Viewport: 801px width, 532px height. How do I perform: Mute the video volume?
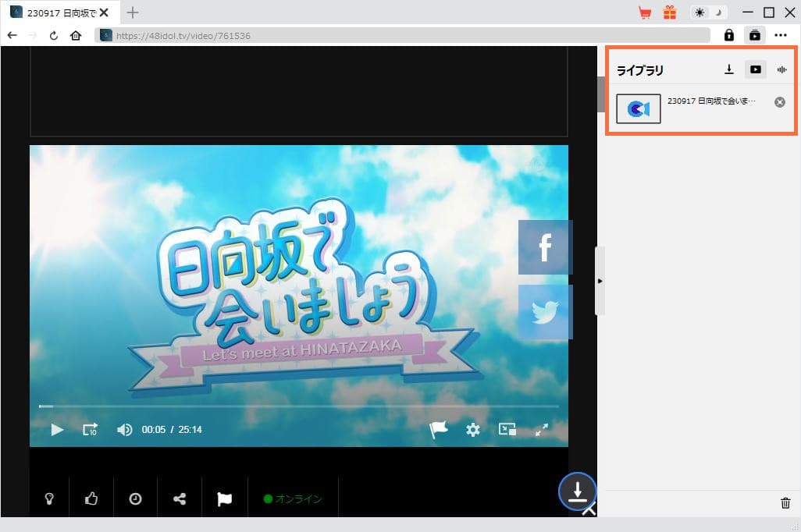tap(124, 430)
